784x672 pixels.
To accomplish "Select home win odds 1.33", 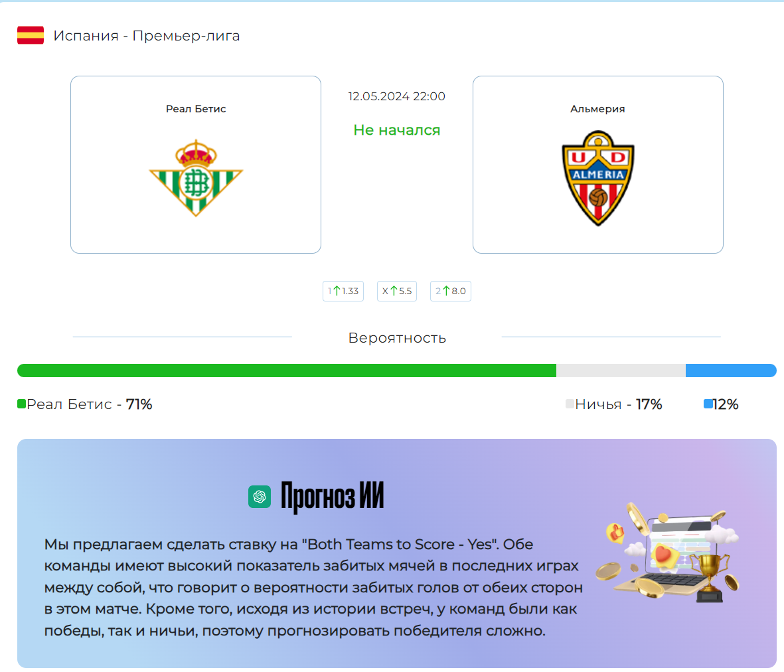I will pyautogui.click(x=343, y=291).
